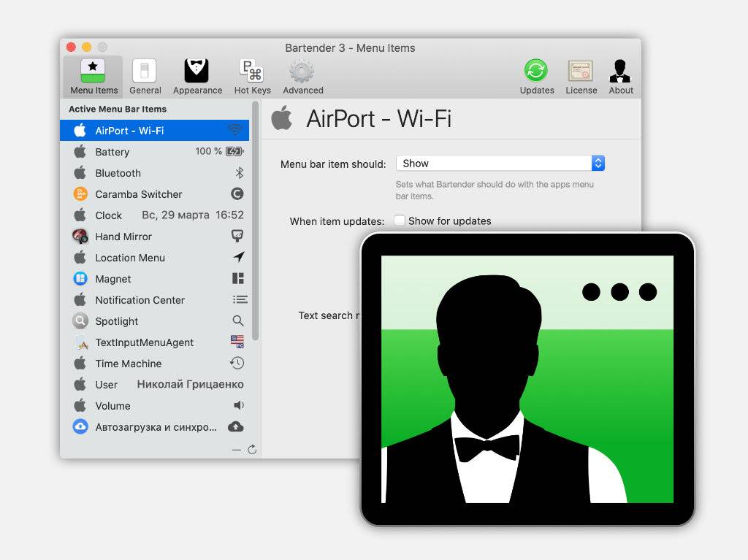The width and height of the screenshot is (748, 560).
Task: Click the sidebar list scrollbar
Action: (x=255, y=219)
